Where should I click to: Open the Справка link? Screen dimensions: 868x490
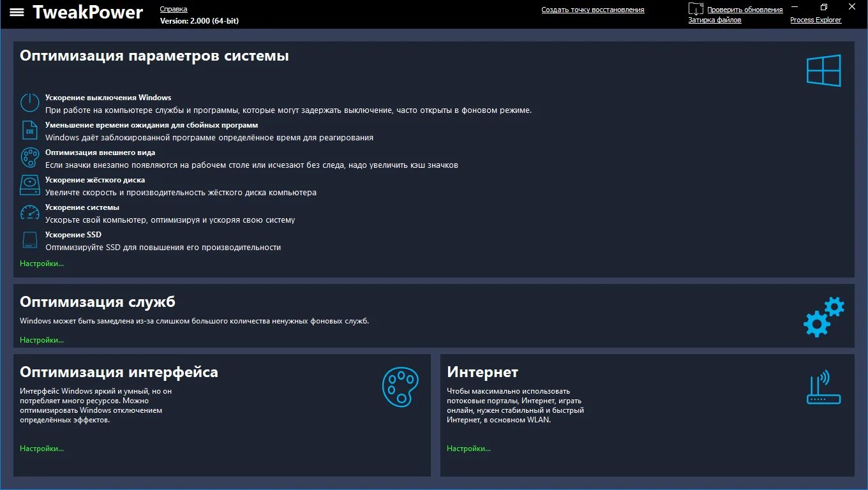pos(174,10)
